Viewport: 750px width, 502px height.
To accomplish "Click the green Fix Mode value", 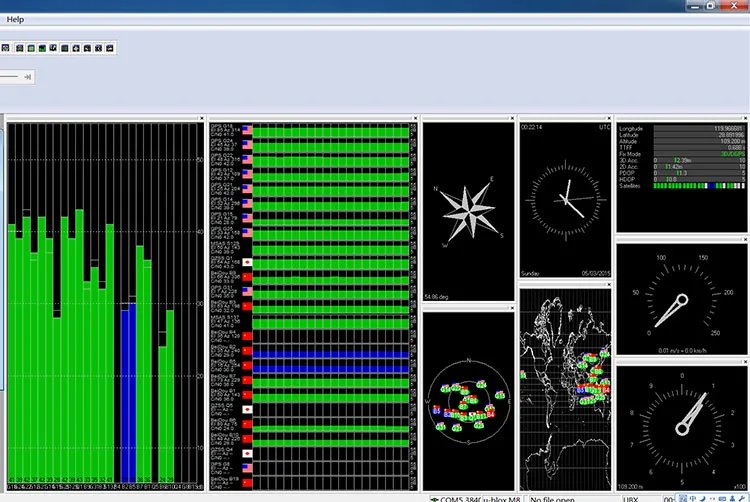I will click(x=732, y=154).
